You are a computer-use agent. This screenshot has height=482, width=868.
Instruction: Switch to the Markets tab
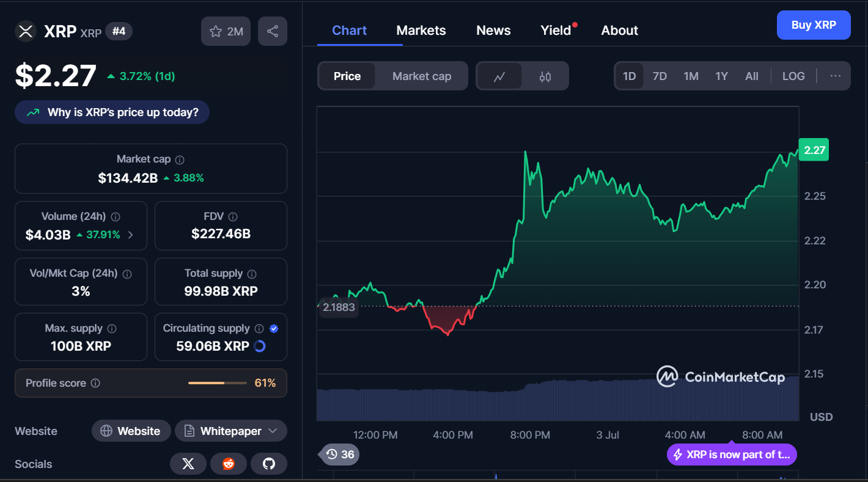pos(421,31)
